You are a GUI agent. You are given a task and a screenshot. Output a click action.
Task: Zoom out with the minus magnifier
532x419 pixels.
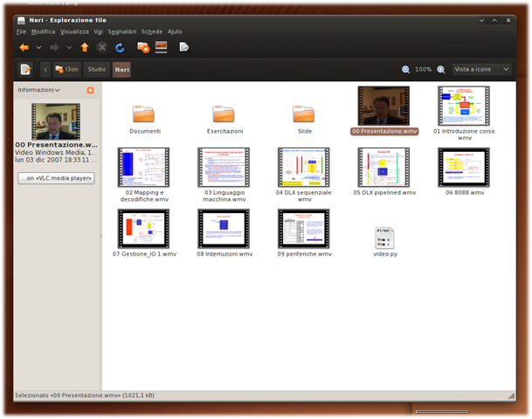[x=405, y=70]
